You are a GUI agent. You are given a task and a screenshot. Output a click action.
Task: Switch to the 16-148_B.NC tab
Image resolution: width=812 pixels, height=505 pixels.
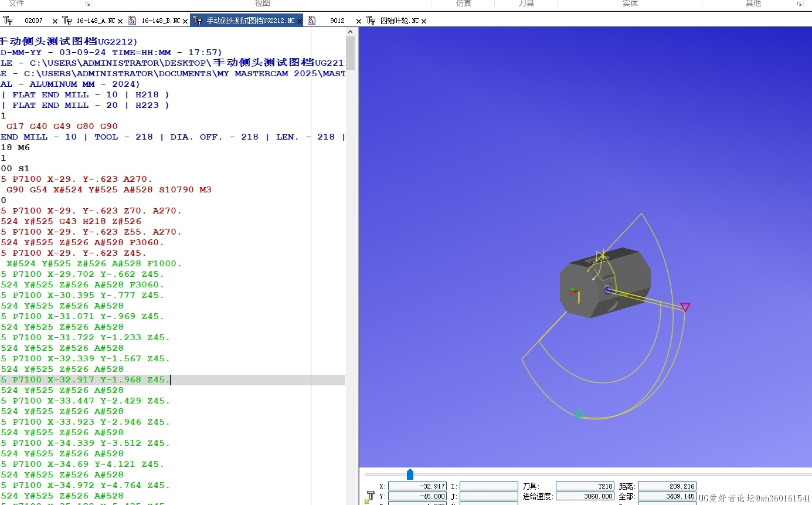(x=161, y=21)
